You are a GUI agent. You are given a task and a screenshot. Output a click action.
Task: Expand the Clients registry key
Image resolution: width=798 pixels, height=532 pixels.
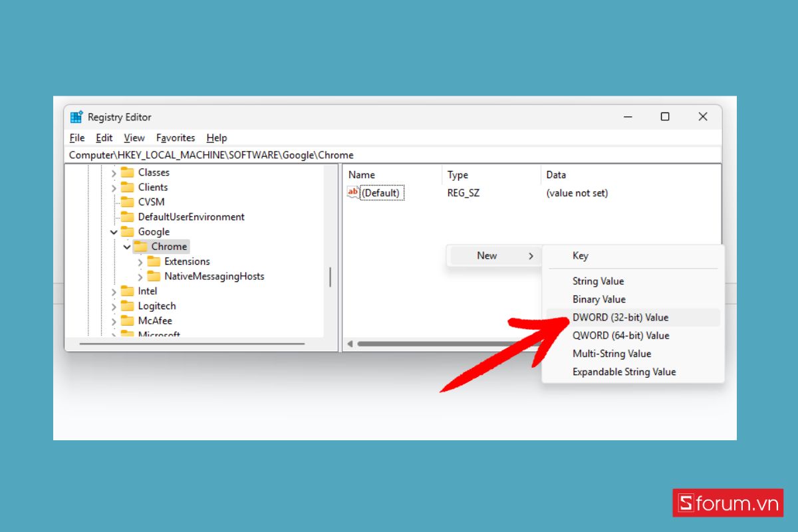[x=114, y=188]
